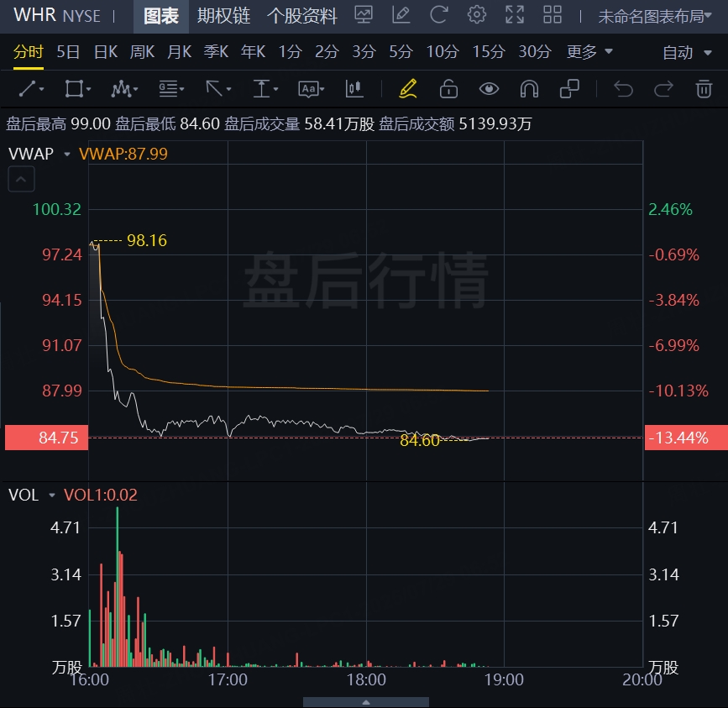Select the Aa text annotation tool
Image resolution: width=728 pixels, height=708 pixels.
pyautogui.click(x=311, y=88)
